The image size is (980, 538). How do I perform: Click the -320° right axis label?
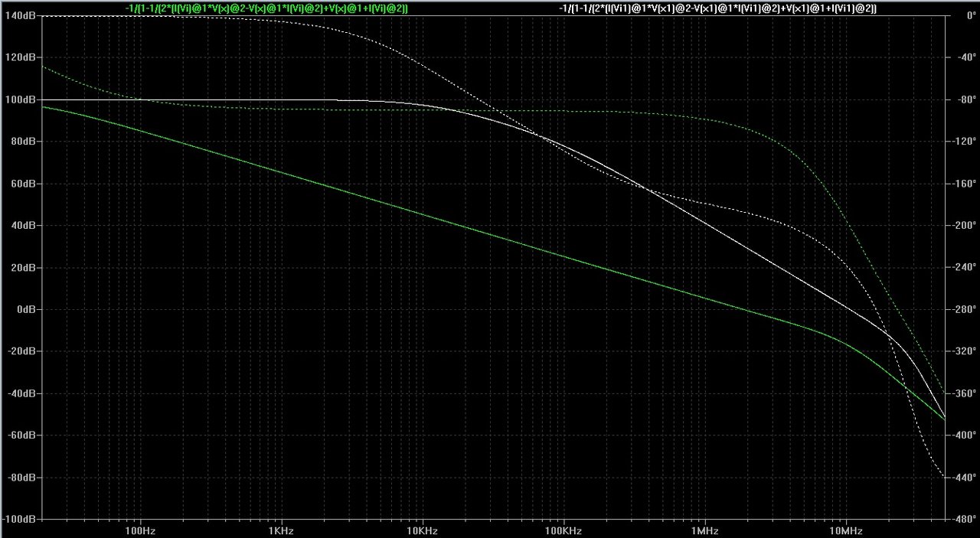(964, 352)
